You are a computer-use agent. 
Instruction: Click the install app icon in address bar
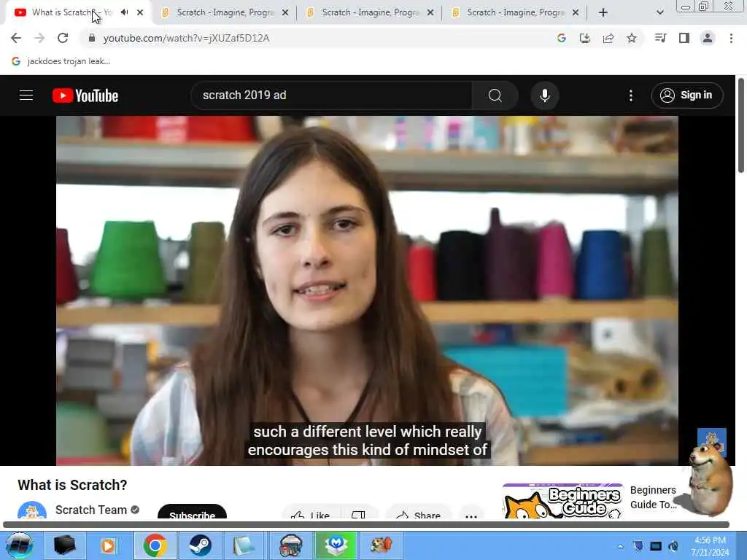(585, 38)
